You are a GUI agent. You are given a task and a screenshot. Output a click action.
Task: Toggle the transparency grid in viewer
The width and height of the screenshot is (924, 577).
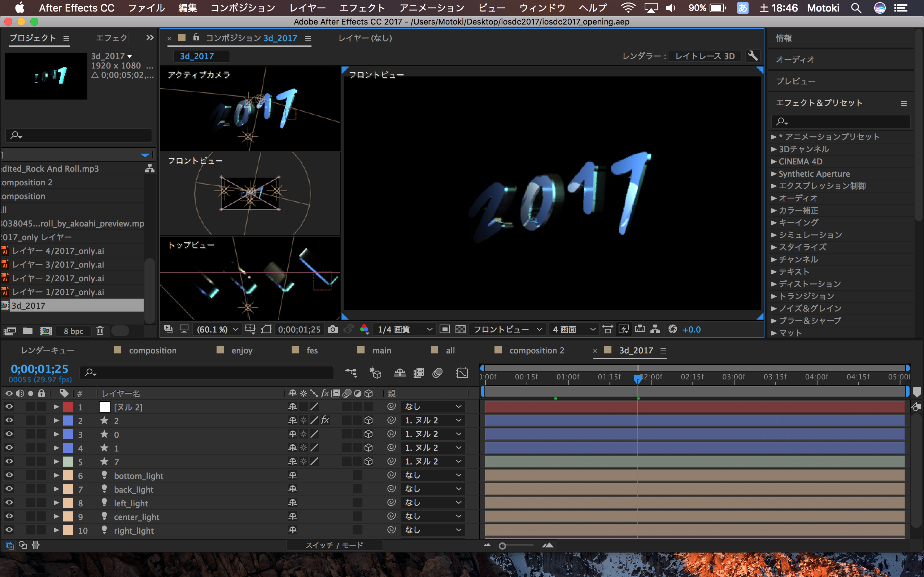tap(461, 329)
